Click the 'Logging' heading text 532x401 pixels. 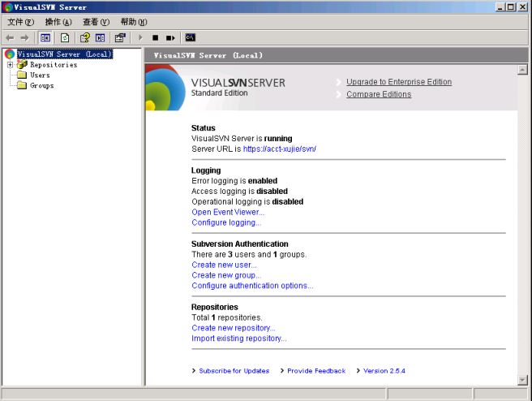[206, 170]
